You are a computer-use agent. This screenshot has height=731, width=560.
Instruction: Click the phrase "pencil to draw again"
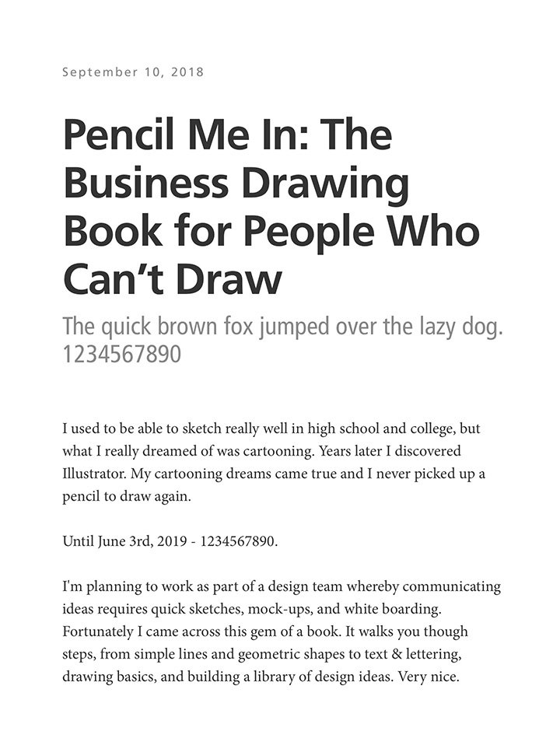click(124, 496)
